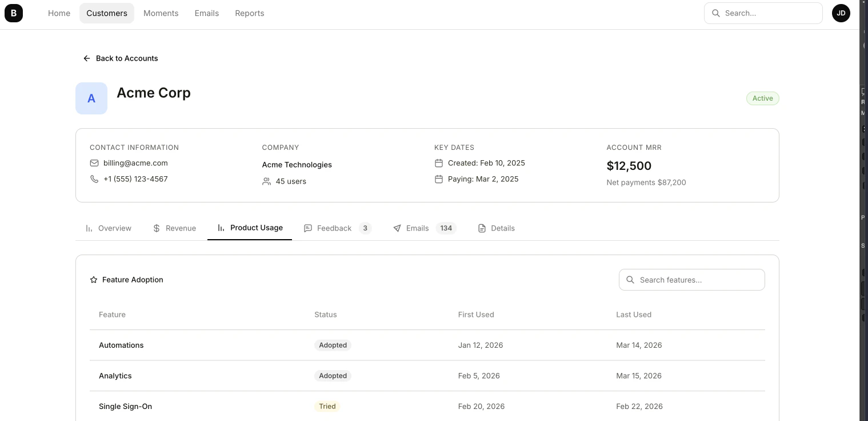The image size is (868, 421).
Task: Click the paper plane icon on the Emails tab
Action: [x=397, y=228]
